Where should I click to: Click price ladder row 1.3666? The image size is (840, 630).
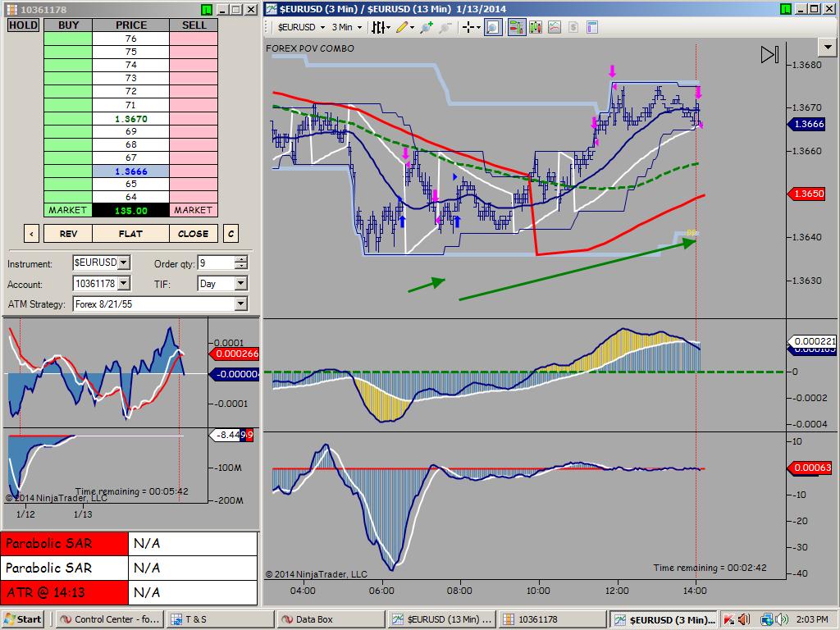pyautogui.click(x=130, y=171)
